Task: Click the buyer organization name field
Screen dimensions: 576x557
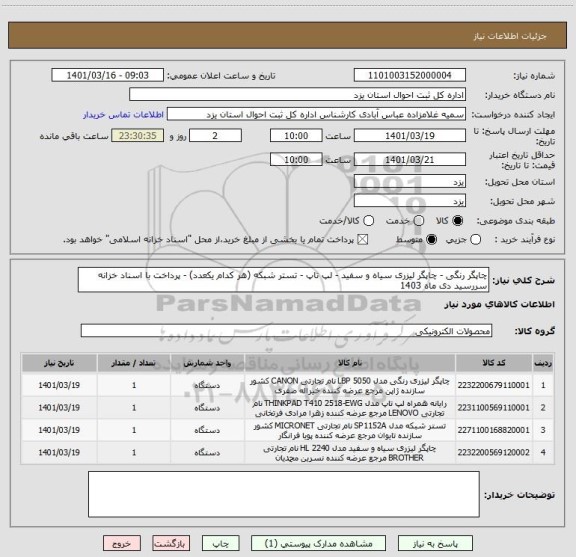Action: (x=298, y=95)
